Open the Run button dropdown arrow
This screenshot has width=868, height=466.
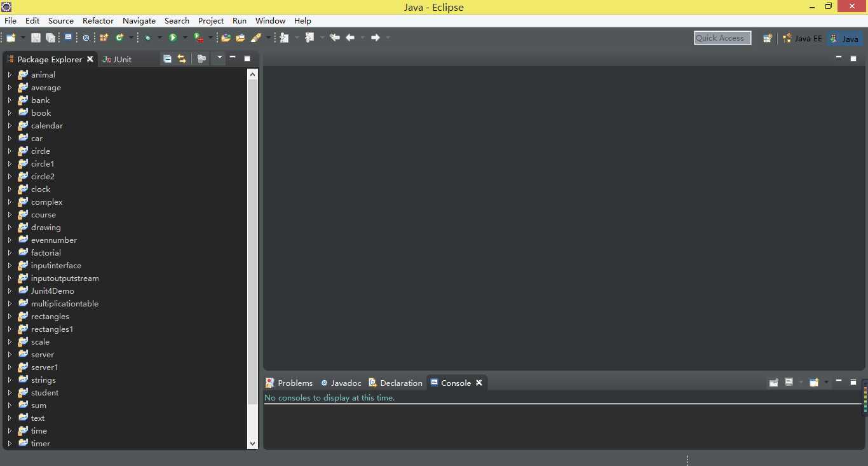pyautogui.click(x=185, y=38)
